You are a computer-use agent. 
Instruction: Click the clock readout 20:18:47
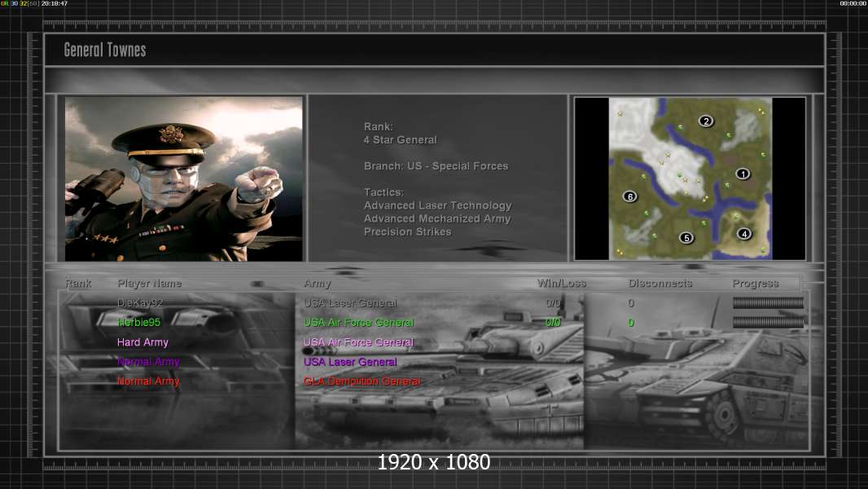(55, 3)
